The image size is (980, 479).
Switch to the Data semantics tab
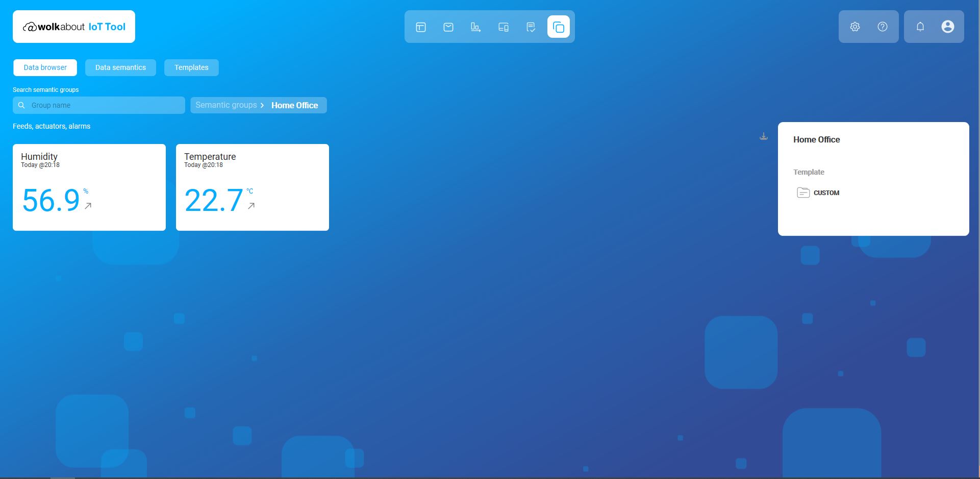click(120, 67)
